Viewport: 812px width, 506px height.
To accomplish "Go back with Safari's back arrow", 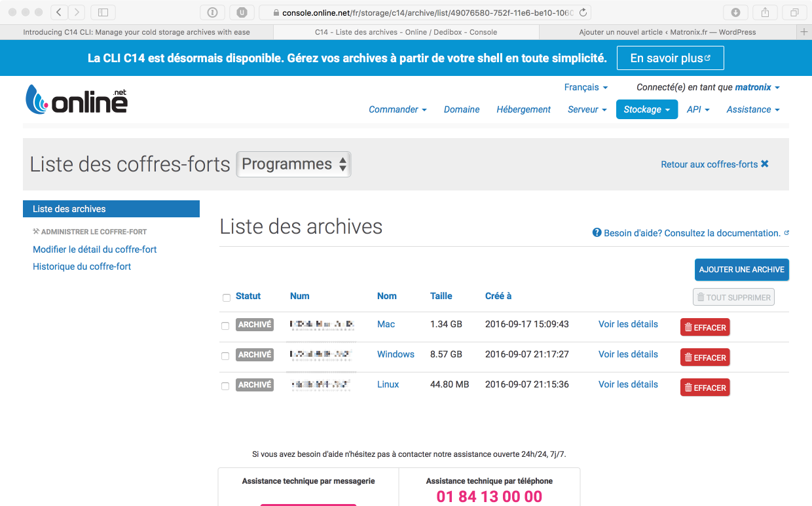I will [x=59, y=12].
